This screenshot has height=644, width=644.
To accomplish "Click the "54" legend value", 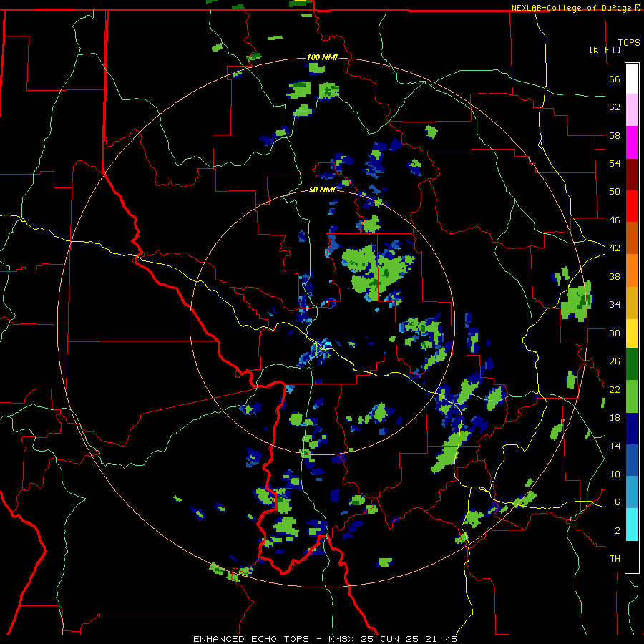I will click(615, 163).
